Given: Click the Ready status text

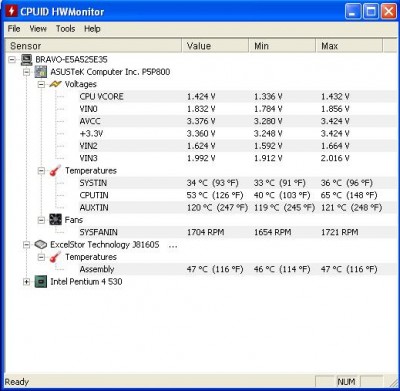Looking at the screenshot, I should (17, 382).
